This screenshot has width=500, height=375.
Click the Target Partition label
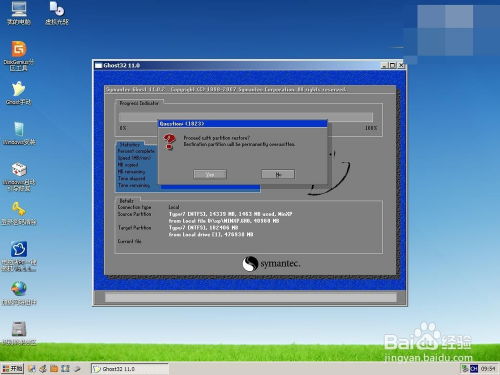(134, 228)
